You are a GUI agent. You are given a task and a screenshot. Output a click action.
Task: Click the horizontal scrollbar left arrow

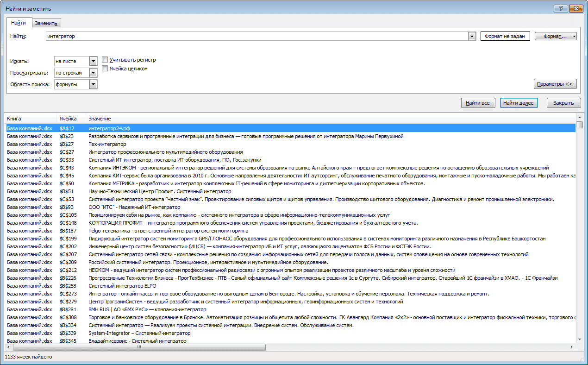coord(8,347)
